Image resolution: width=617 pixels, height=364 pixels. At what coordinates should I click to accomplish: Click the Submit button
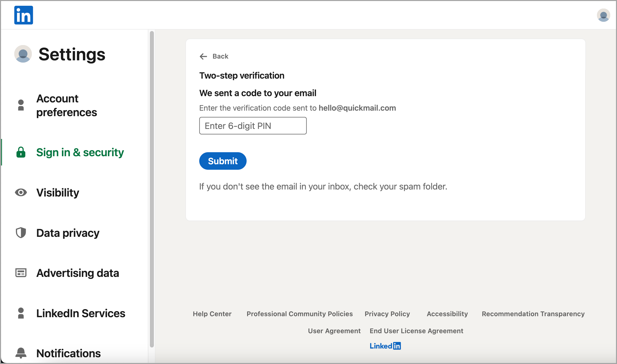pyautogui.click(x=223, y=161)
